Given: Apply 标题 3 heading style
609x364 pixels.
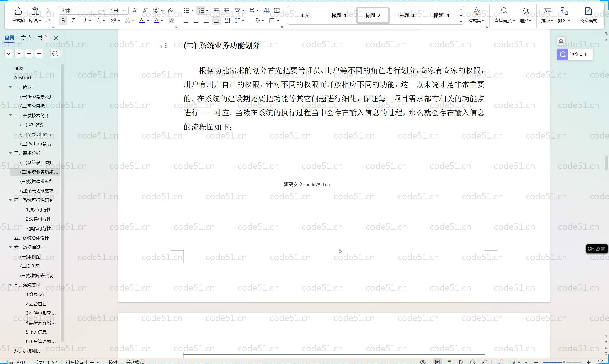Looking at the screenshot, I should tap(407, 15).
